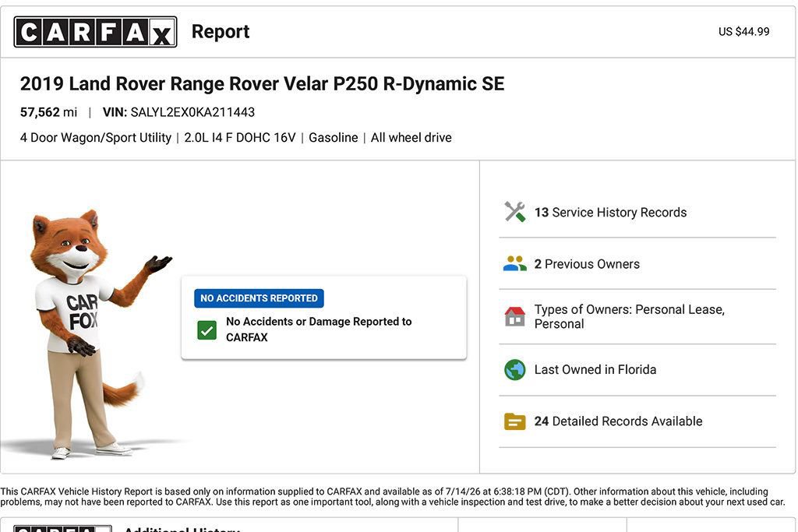Click the VIN SALYL2EX0KA211443
This screenshot has height=532, width=798.
pos(178,112)
